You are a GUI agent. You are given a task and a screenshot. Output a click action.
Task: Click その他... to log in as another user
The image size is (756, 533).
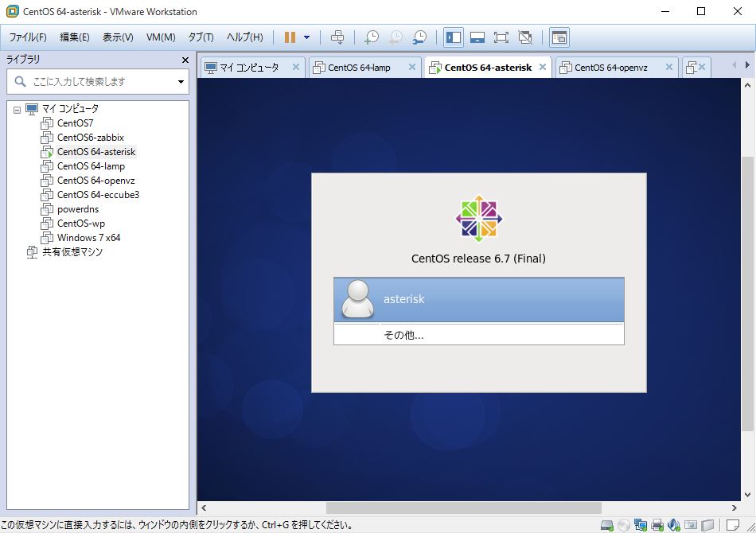pyautogui.click(x=479, y=334)
